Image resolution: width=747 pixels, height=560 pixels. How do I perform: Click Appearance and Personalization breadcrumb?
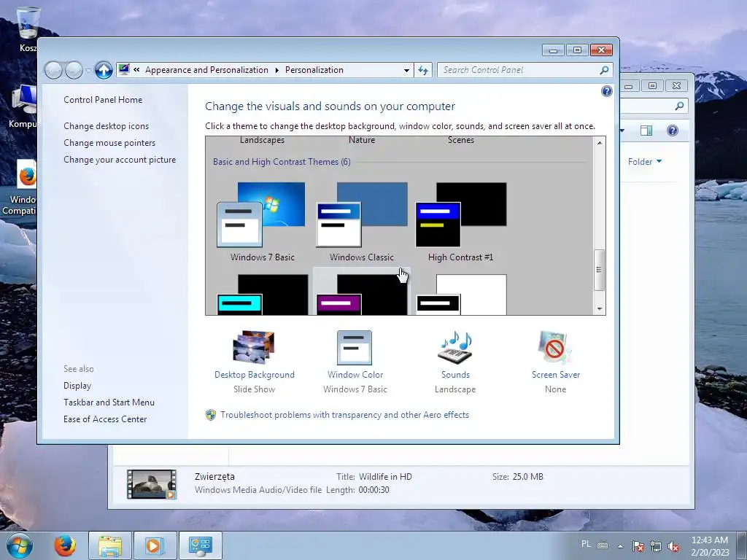pyautogui.click(x=206, y=70)
